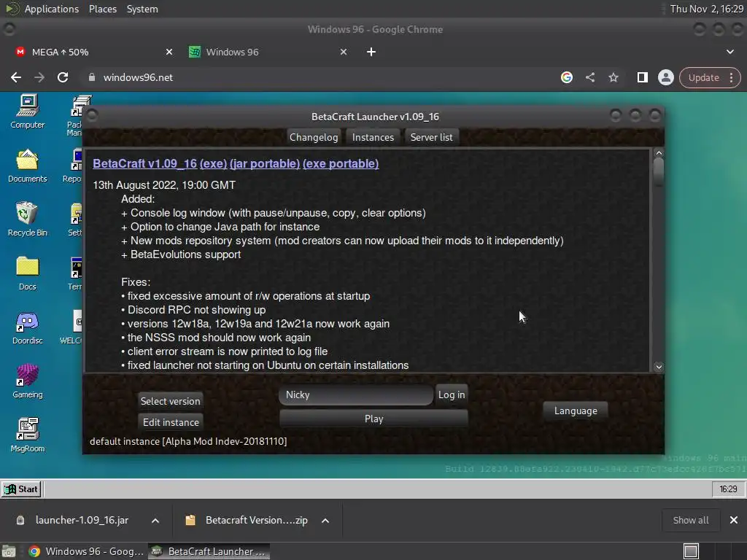The height and width of the screenshot is (560, 747).
Task: Open the Chrome tab search chevron
Action: click(x=729, y=52)
